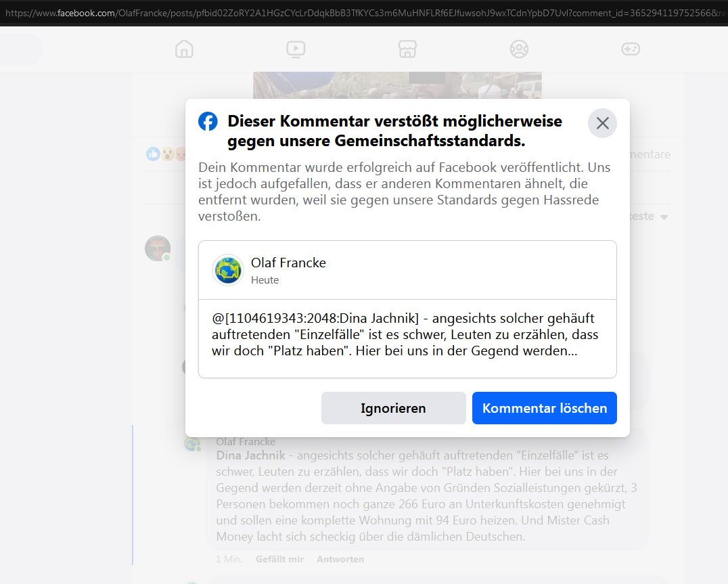Open the Gaming tab icon
The width and height of the screenshot is (728, 584).
tap(631, 49)
